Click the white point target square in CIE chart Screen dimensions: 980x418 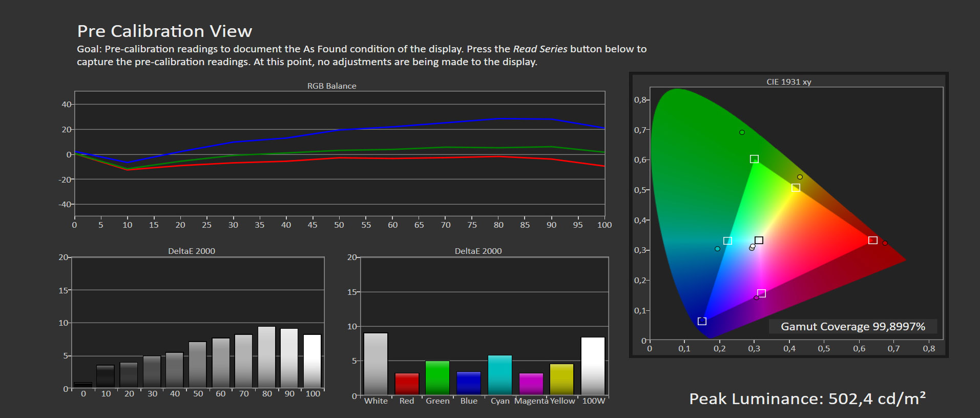coord(759,240)
